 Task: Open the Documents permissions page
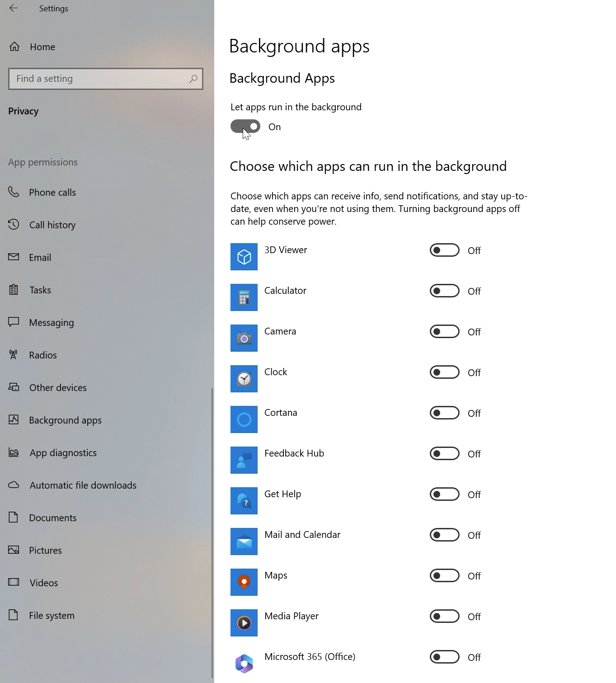(106, 518)
